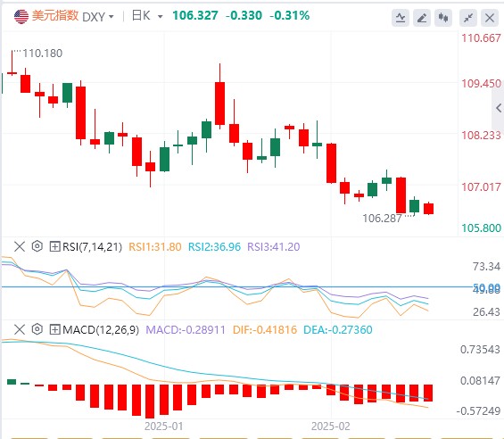504x439 pixels.
Task: Click the 110.180 high price marker
Action: [43, 54]
